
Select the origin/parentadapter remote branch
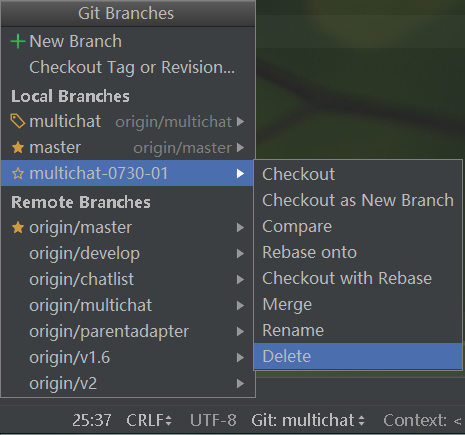point(128,331)
